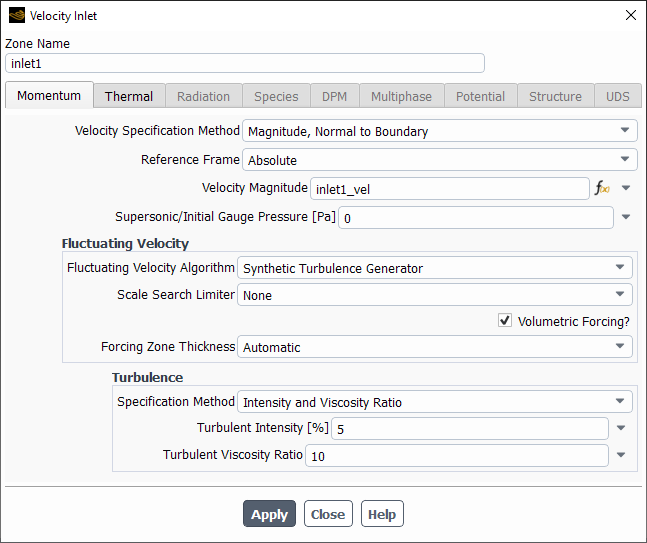Screen dimensions: 647x543
Task: Click the Turbulent Intensity value field
Action: (x=469, y=429)
